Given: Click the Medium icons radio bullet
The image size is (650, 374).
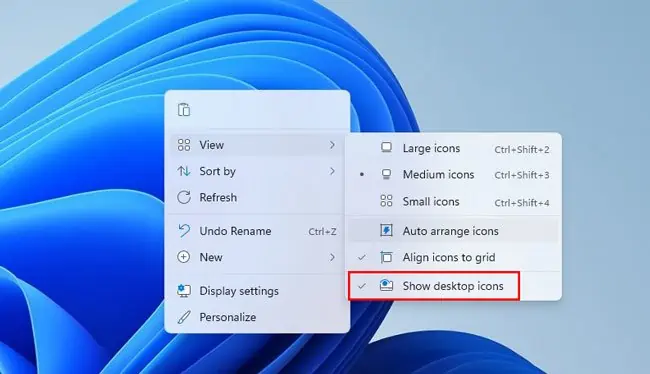Looking at the screenshot, I should (x=362, y=175).
